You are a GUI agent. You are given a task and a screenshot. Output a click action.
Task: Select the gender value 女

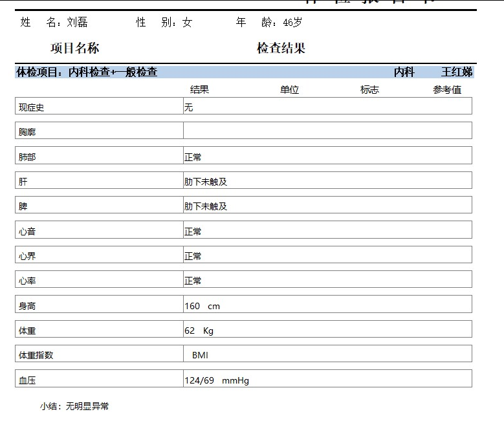pos(187,23)
